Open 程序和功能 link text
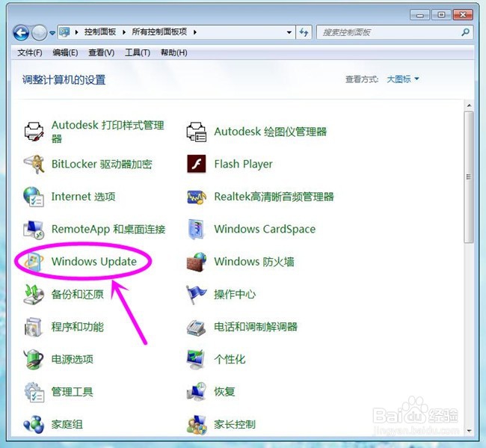The height and width of the screenshot is (448, 486). (x=78, y=327)
